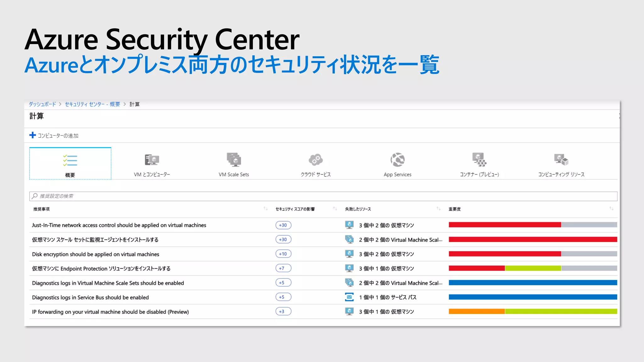
Task: Sort by 失敗したリソース column arrows
Action: pos(439,209)
